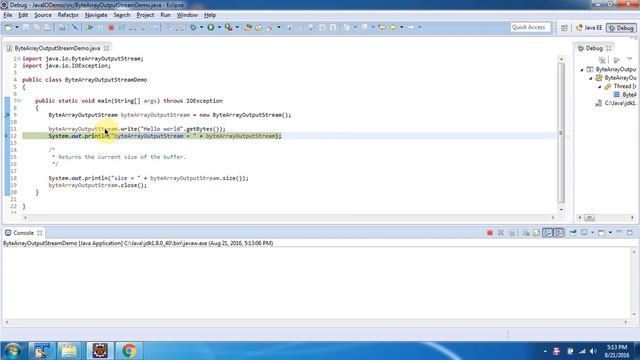Viewport: 640px width, 360px height.
Task: Select the Debug view tab
Action: tap(594, 48)
